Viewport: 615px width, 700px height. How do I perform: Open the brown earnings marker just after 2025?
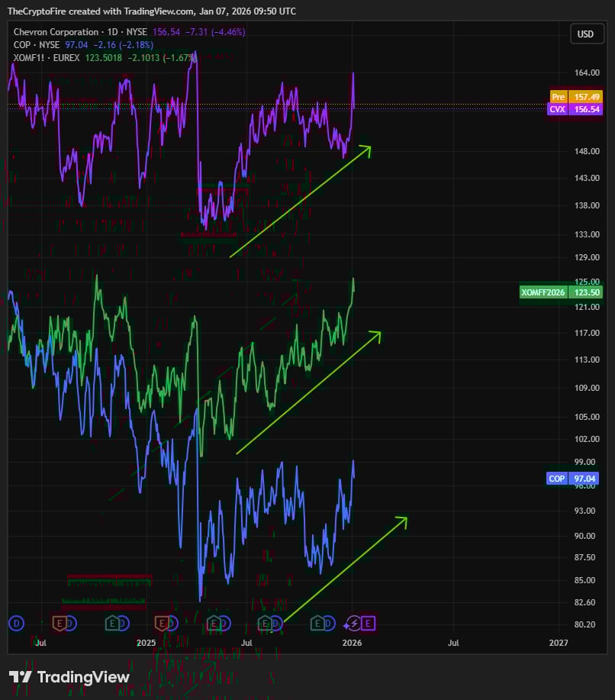[x=162, y=623]
